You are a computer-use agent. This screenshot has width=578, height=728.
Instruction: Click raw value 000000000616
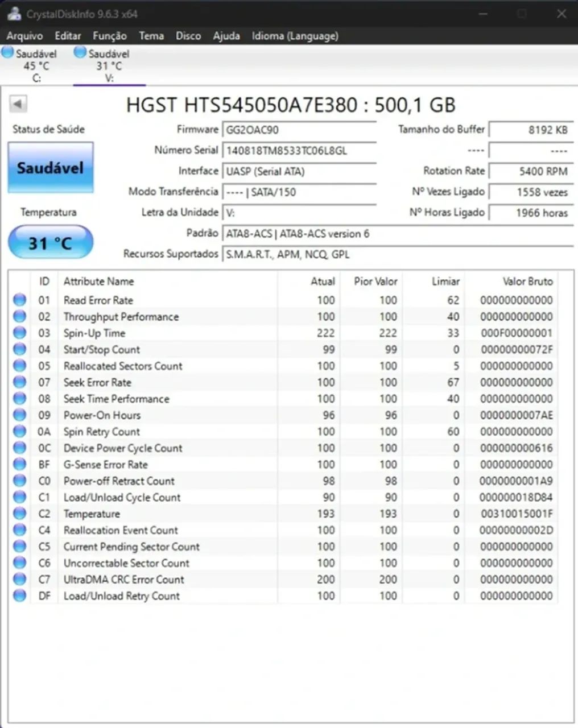tap(517, 448)
